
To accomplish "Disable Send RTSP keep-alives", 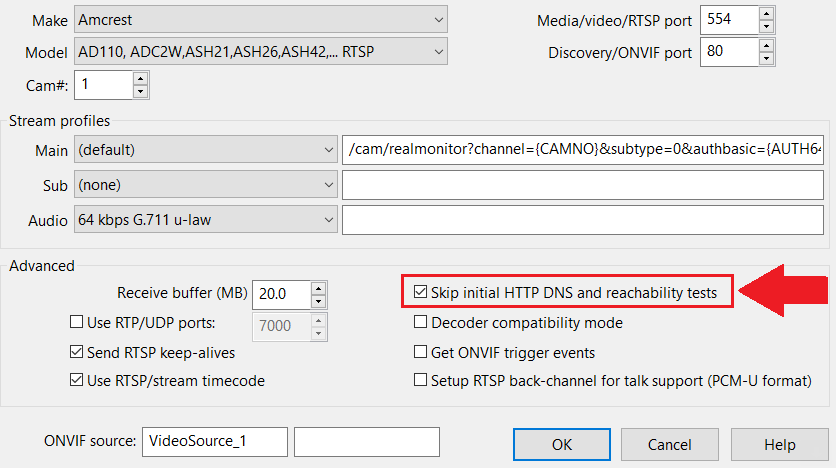I will tap(76, 351).
